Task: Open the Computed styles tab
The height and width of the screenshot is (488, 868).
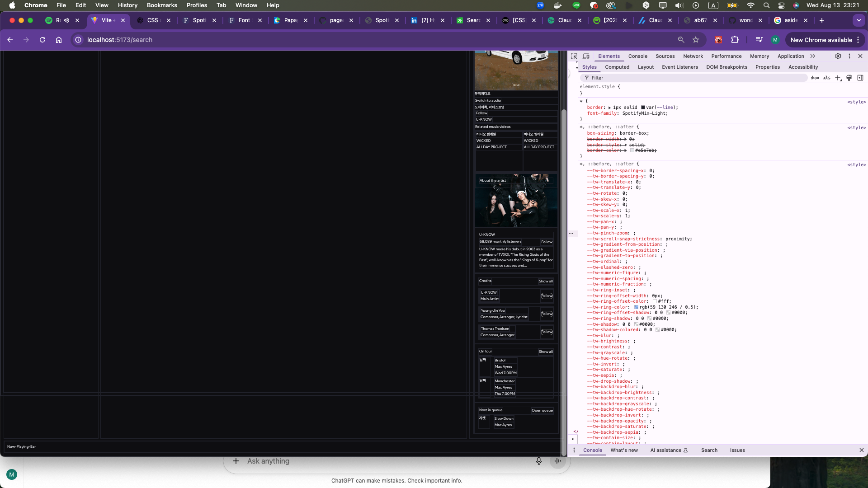Action: tap(617, 67)
